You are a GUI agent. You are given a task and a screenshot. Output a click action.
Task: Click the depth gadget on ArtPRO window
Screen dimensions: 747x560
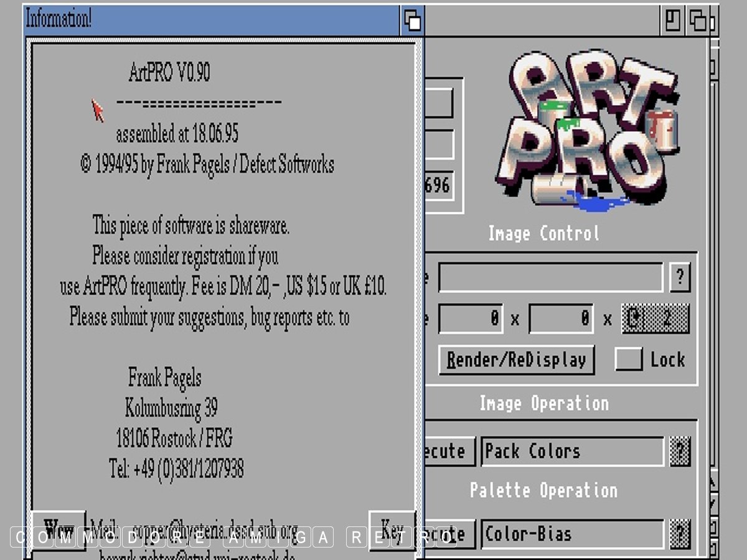click(x=698, y=21)
